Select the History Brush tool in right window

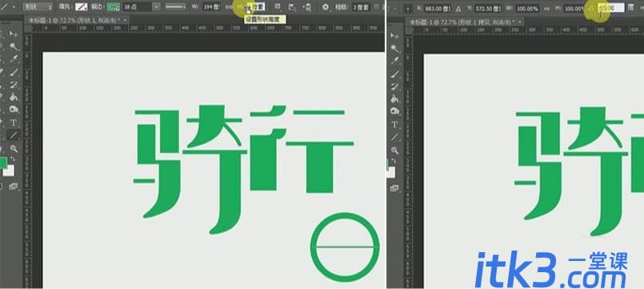395,86
